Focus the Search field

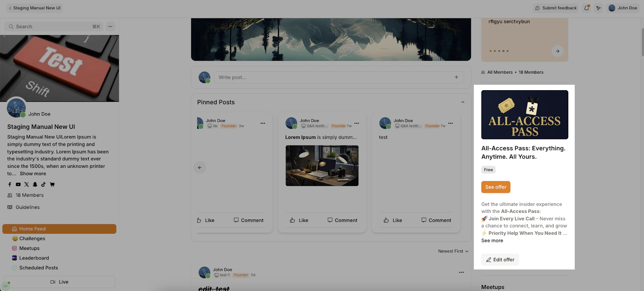(x=54, y=27)
